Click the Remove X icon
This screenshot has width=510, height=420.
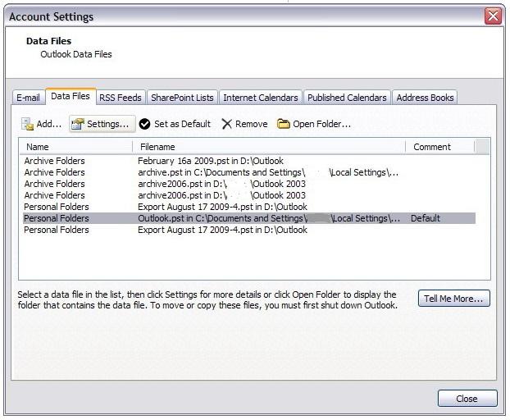click(226, 124)
